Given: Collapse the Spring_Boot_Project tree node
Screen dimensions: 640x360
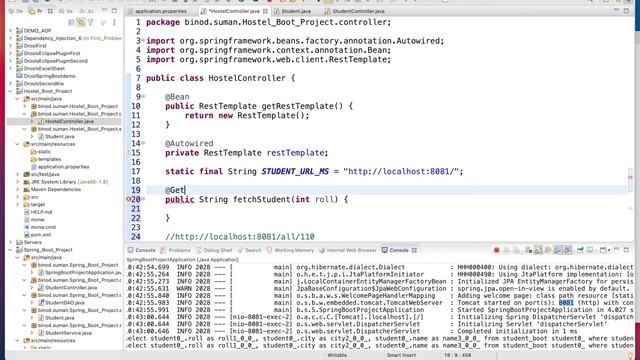Looking at the screenshot, I should coord(11,250).
